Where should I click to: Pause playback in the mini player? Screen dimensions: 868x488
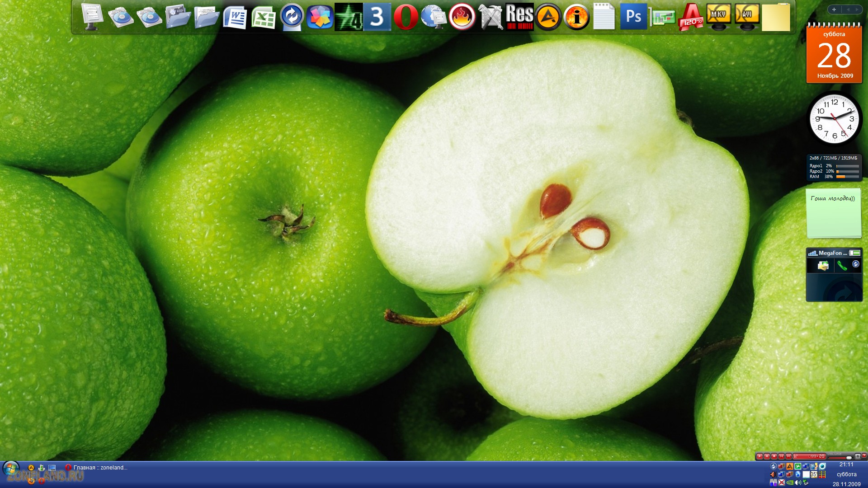pyautogui.click(x=767, y=456)
